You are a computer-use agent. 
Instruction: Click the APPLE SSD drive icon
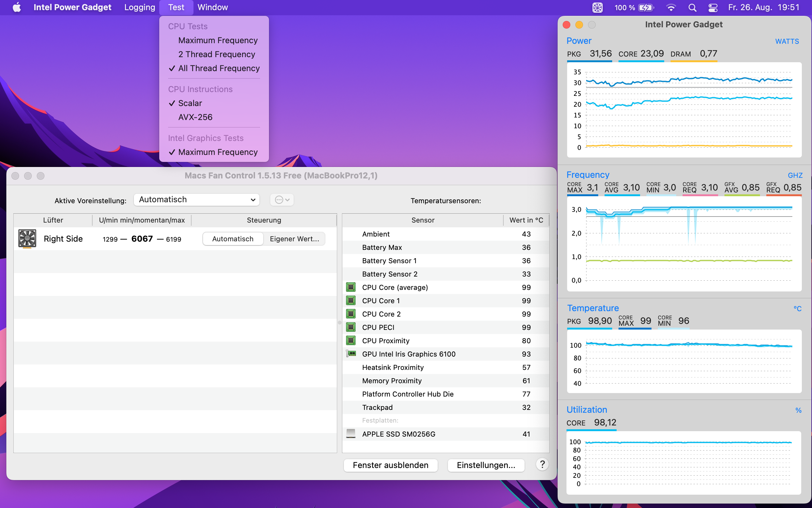350,434
